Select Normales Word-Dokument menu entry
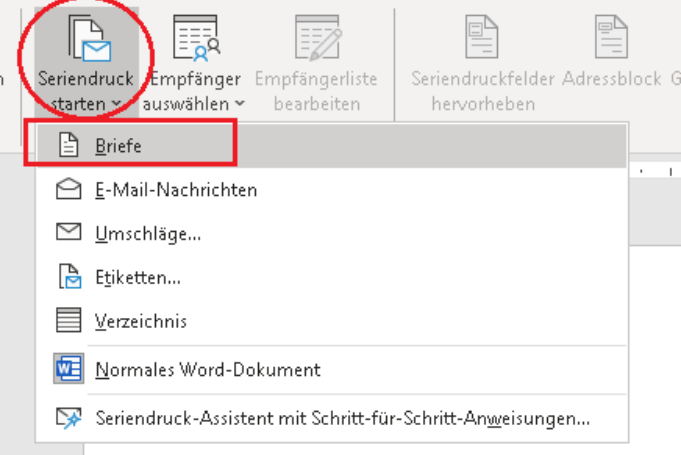 click(332, 369)
